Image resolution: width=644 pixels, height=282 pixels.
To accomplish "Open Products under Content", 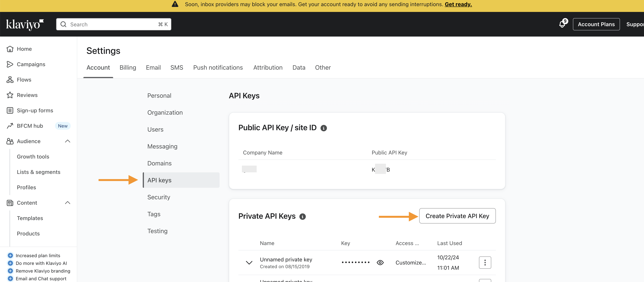I will [28, 234].
